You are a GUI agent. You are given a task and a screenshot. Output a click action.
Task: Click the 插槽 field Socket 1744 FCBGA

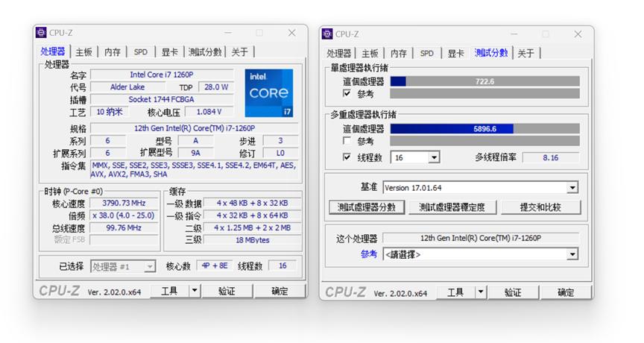tap(162, 99)
